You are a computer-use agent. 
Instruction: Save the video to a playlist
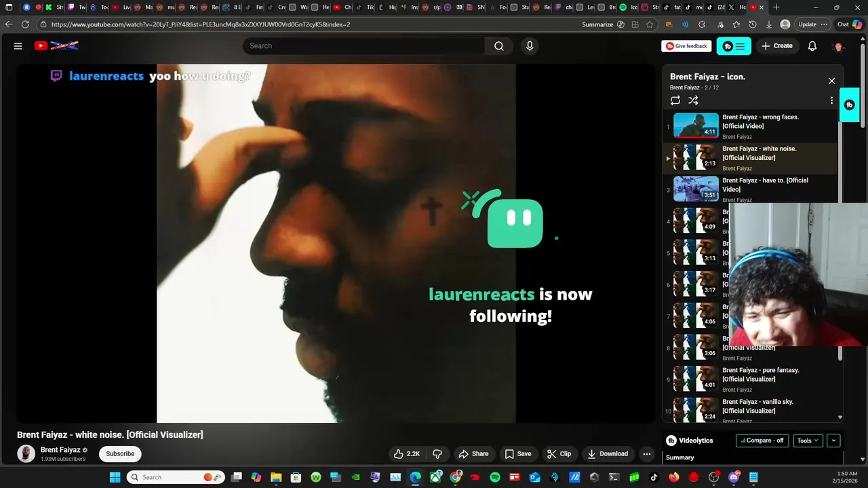[x=518, y=454]
